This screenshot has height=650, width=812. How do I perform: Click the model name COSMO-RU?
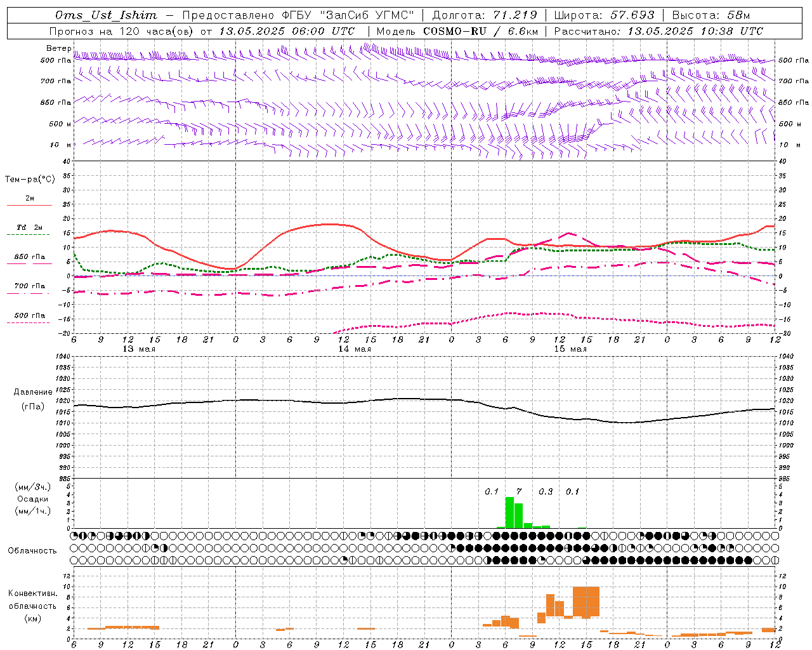pyautogui.click(x=455, y=31)
